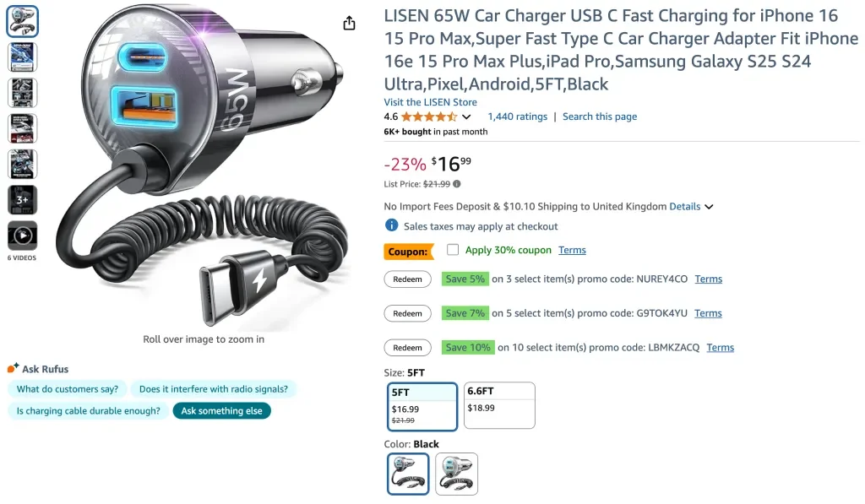
Task: Select the 5FT size option
Action: click(x=422, y=405)
